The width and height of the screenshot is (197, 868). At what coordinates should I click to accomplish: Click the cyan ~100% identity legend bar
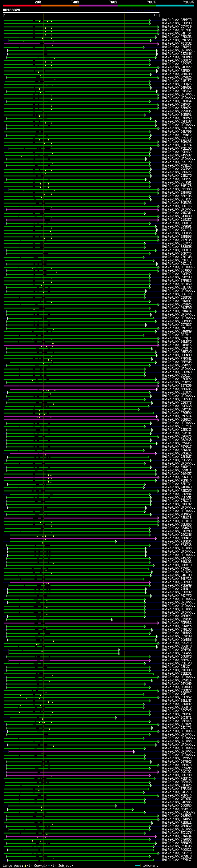click(x=175, y=6)
